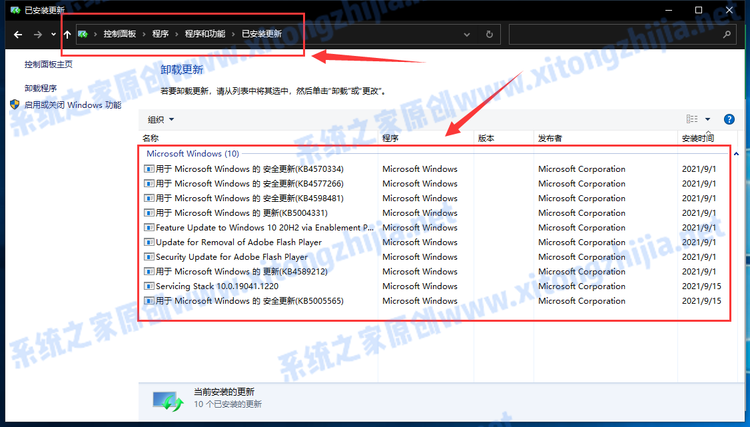Viewport: 750px width, 427px height.
Task: Click Microsoft Corporation publisher in Servicing Stack row
Action: 582,286
